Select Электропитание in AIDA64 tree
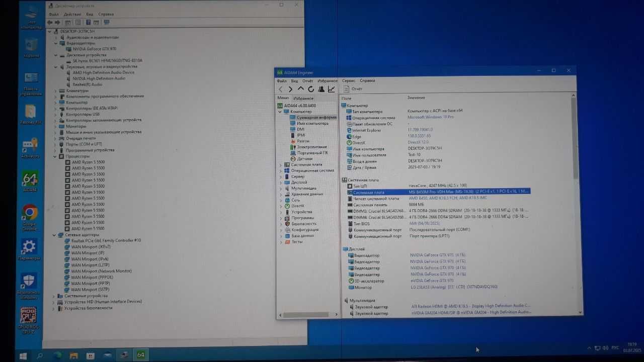Screen dimensions: 644x362 (x=311, y=147)
